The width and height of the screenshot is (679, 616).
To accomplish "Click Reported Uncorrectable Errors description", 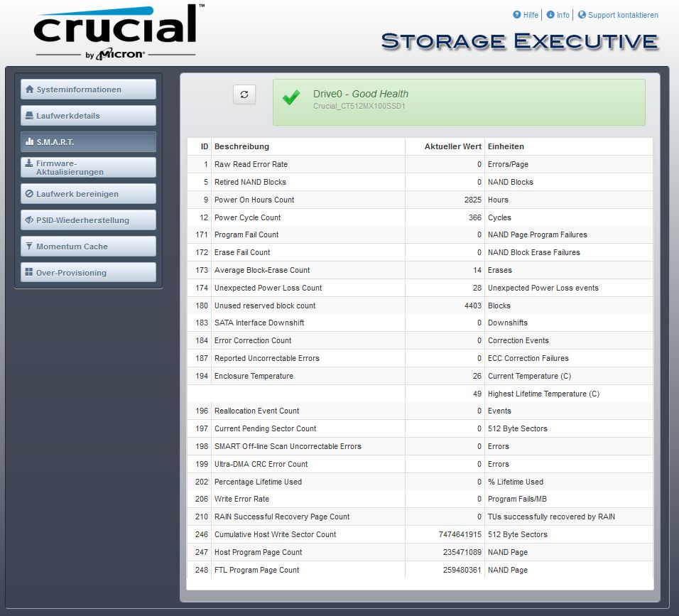I will point(267,358).
